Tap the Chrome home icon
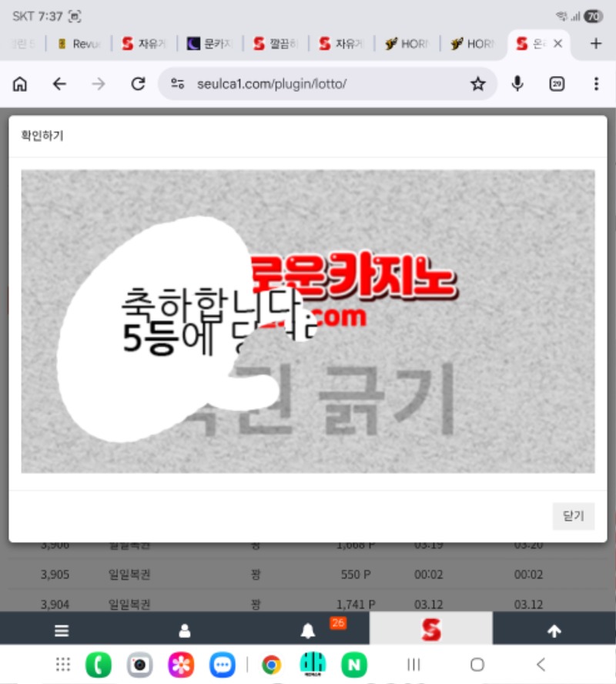The height and width of the screenshot is (684, 616). pos(20,84)
